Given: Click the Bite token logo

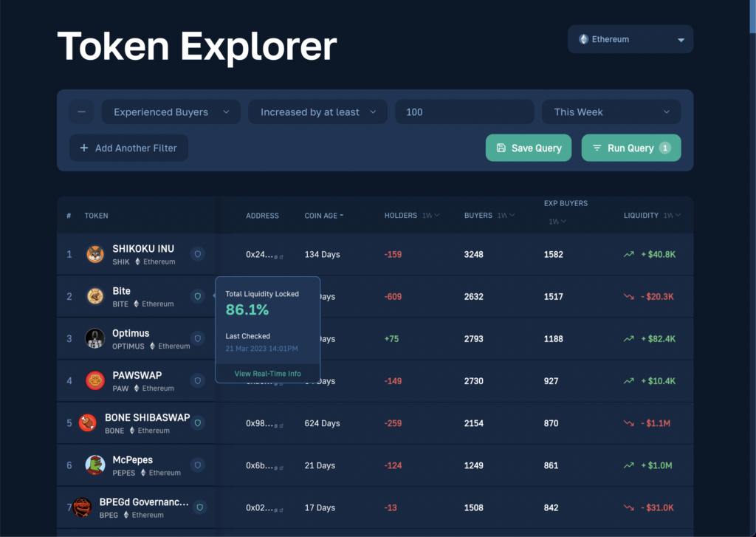Looking at the screenshot, I should [x=95, y=296].
